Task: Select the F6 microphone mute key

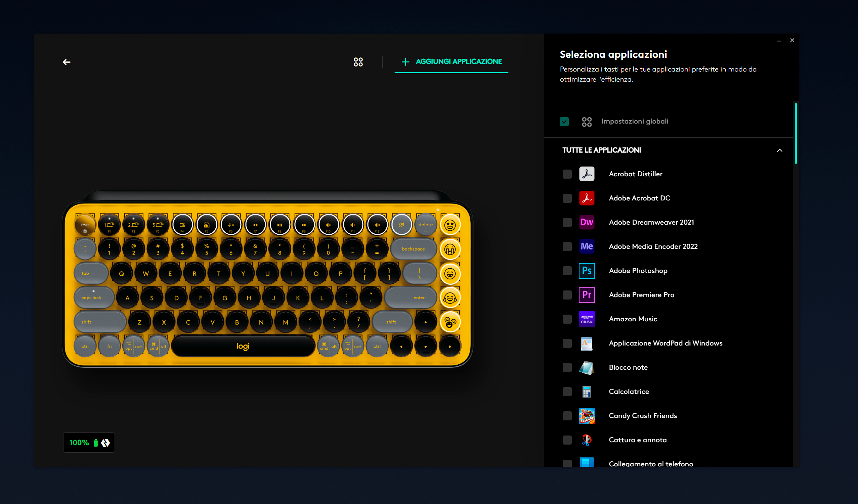Action: pos(231,225)
